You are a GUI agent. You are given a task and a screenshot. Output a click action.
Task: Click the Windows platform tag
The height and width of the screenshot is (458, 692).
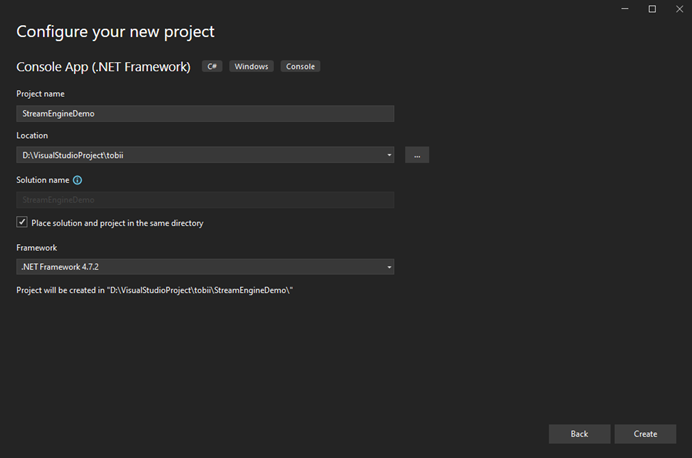[x=251, y=67]
